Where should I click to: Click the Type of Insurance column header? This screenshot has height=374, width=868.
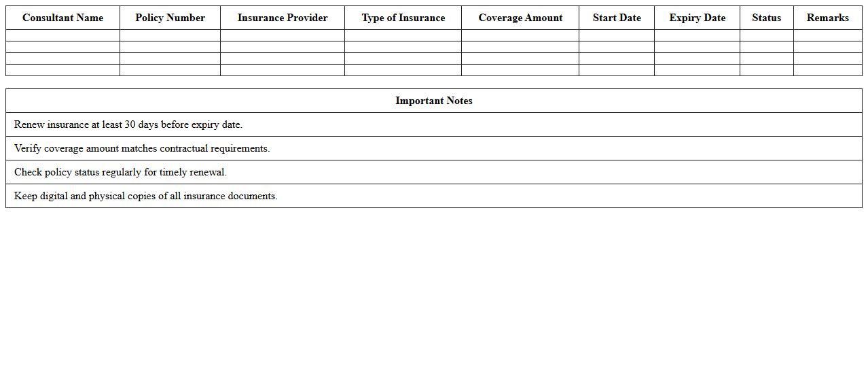[403, 18]
